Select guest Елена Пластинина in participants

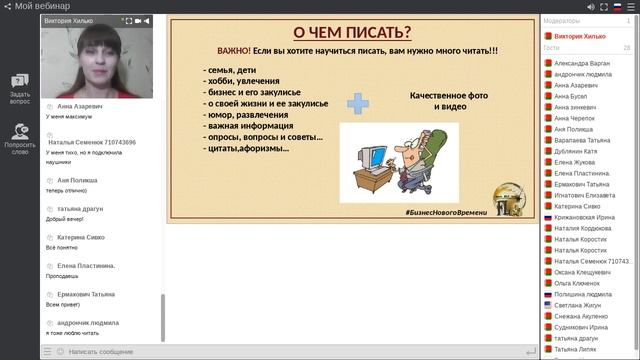pyautogui.click(x=581, y=173)
